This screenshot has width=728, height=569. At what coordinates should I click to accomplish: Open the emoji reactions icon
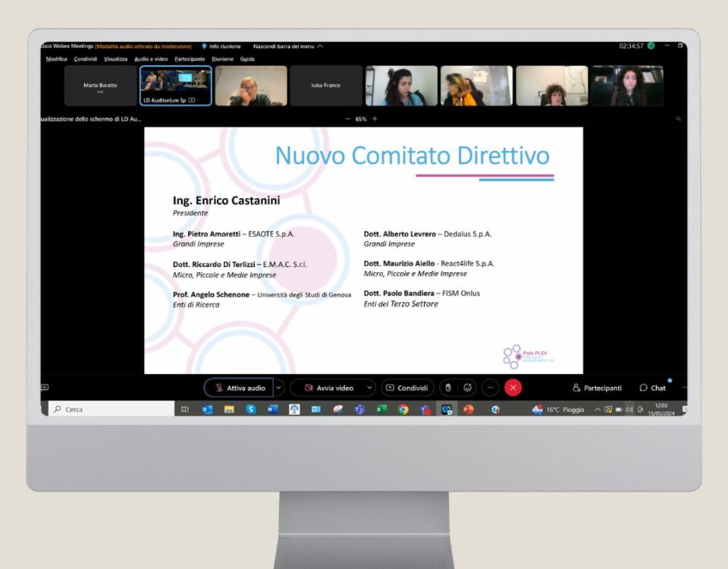pos(468,388)
